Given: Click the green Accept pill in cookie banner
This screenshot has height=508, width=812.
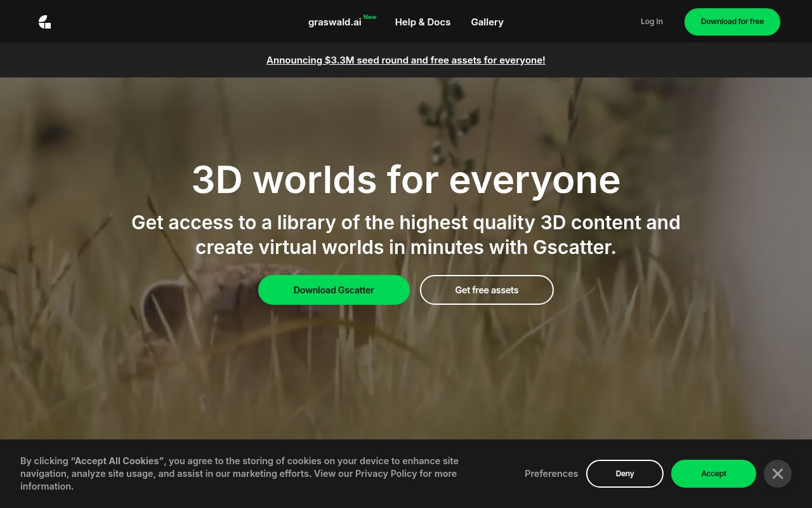Looking at the screenshot, I should 713,474.
